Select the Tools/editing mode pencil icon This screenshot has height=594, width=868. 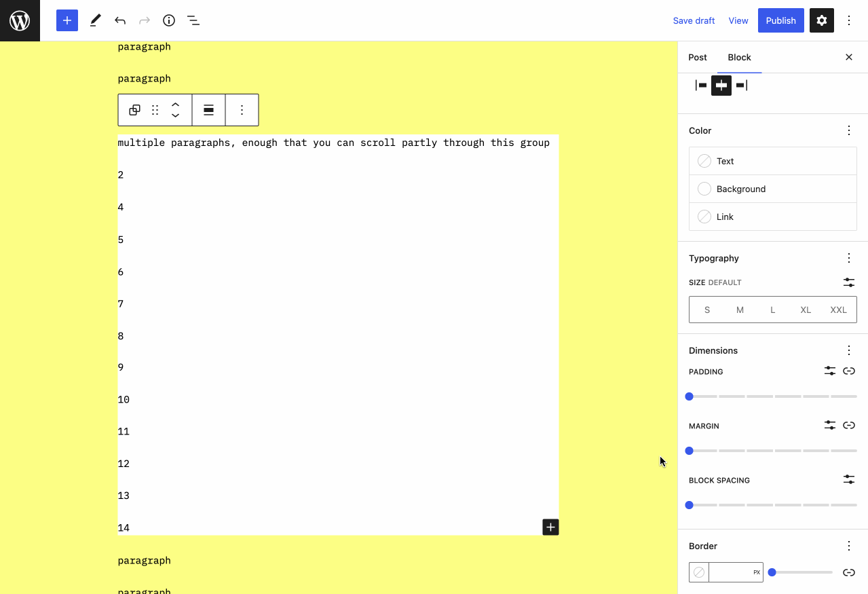95,20
